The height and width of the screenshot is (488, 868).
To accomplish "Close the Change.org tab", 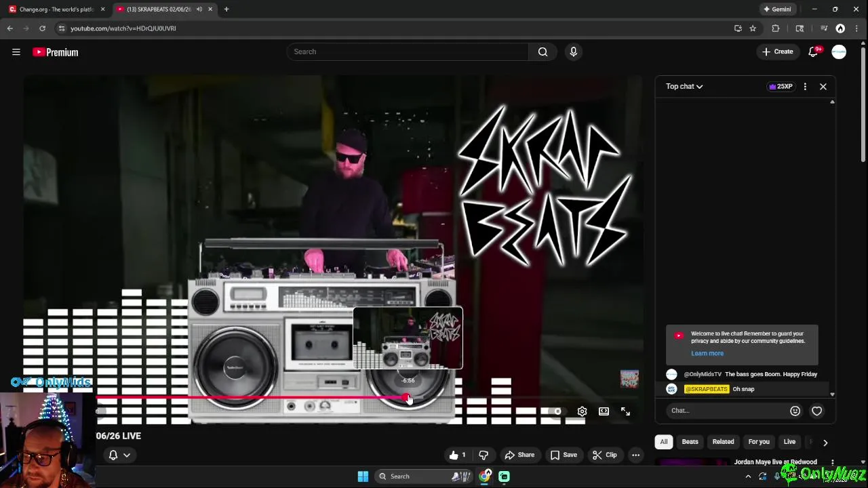I will (103, 9).
